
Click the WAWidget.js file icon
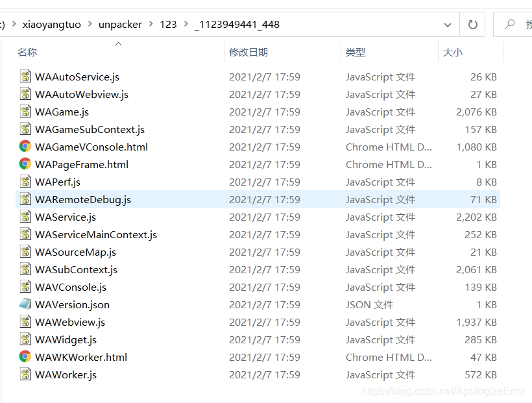coord(25,339)
